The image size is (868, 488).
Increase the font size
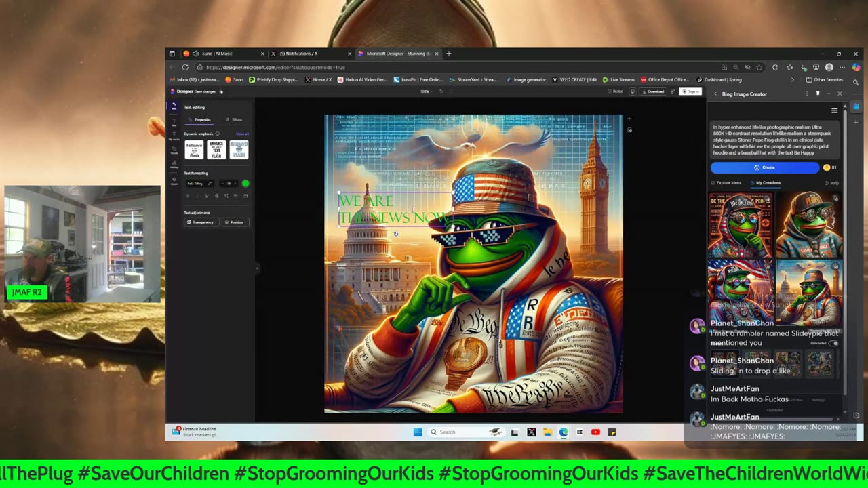click(x=235, y=184)
